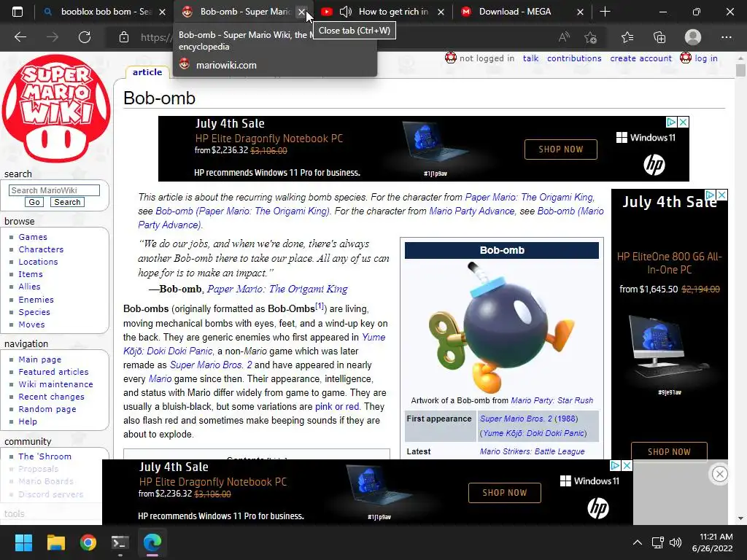Screen dimensions: 747x560
Task: Close the right sidebar HP ad
Action: (721, 195)
